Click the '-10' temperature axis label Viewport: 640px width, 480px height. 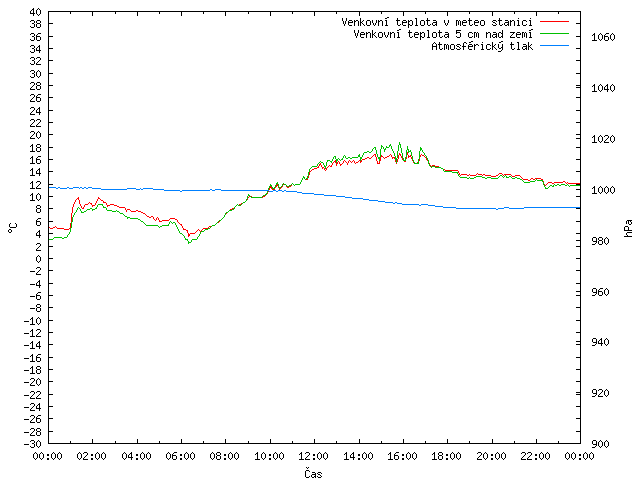pyautogui.click(x=33, y=321)
